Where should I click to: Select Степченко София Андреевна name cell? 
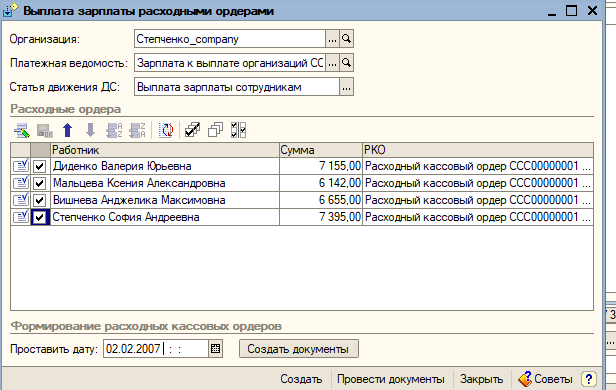point(165,217)
